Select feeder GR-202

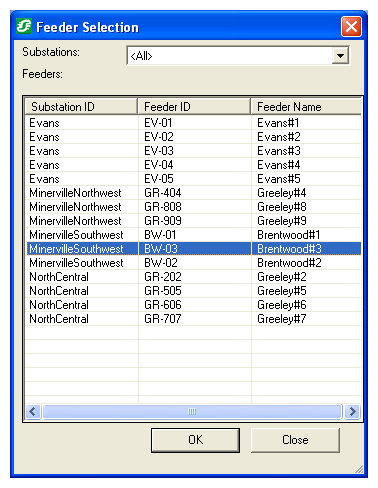point(163,277)
